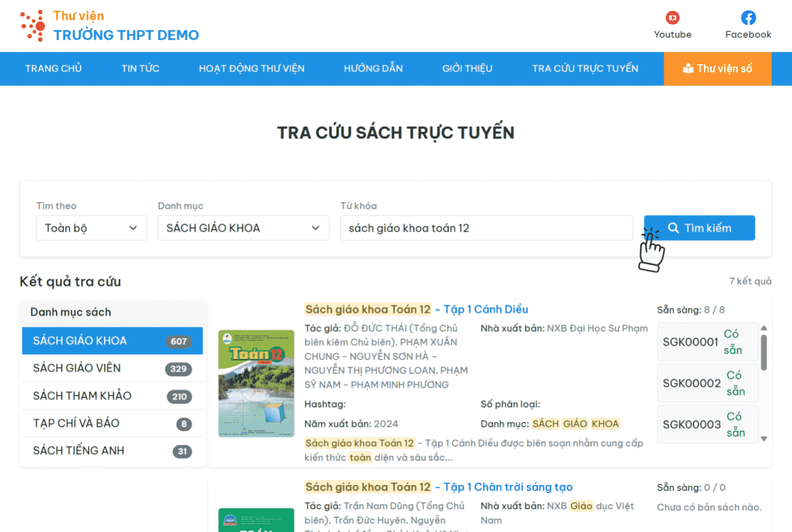Image resolution: width=792 pixels, height=532 pixels.
Task: Go to HOẠT ĐỘNG THƯ VIỆN menu
Action: pos(251,69)
